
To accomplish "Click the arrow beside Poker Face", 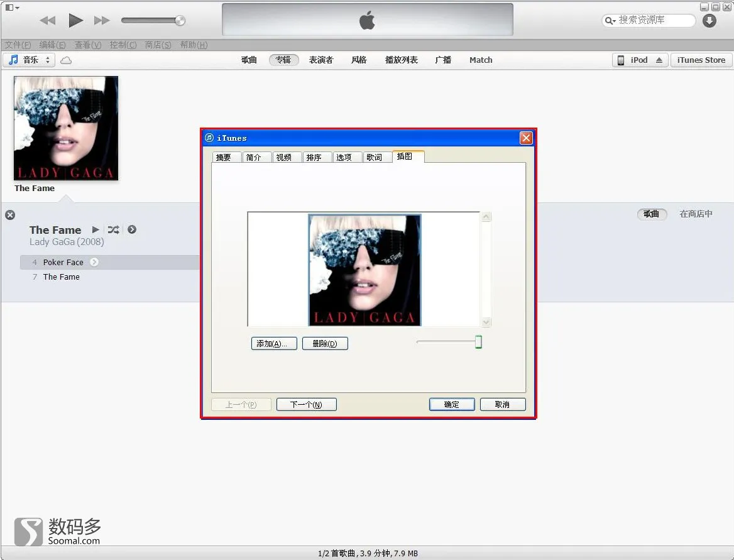I will [x=94, y=262].
